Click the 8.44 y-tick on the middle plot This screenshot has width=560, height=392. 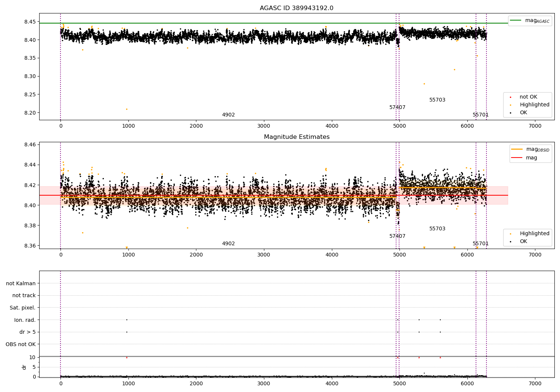click(29, 165)
